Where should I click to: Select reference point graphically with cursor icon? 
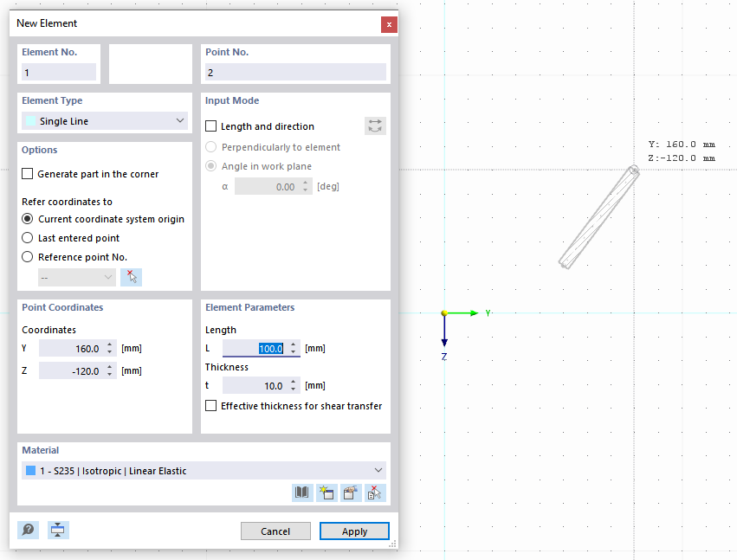point(131,277)
